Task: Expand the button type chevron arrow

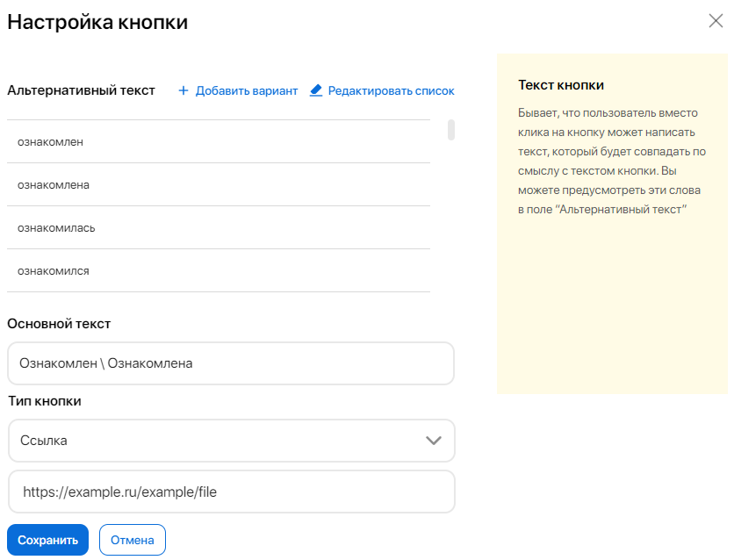Action: [433, 441]
